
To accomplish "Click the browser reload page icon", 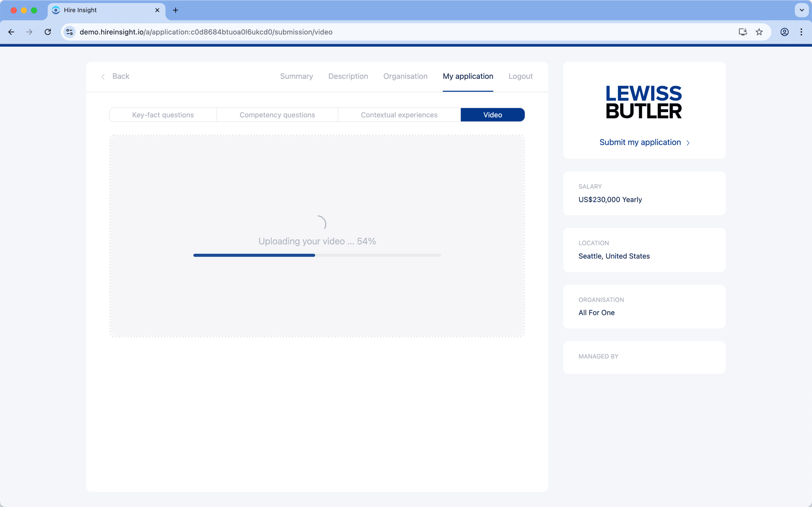I will [x=48, y=32].
